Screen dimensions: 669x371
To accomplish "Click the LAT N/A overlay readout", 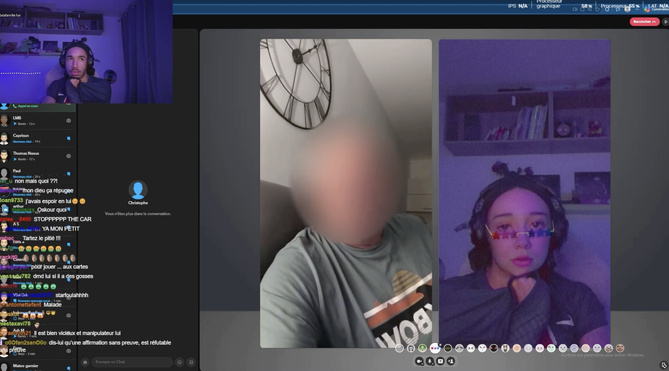I will 658,6.
